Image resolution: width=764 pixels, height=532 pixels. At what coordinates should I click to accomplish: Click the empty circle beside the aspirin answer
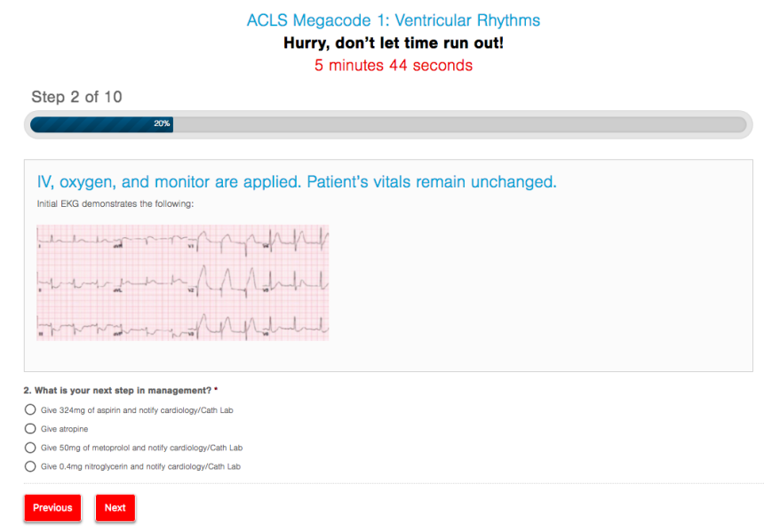pyautogui.click(x=28, y=409)
